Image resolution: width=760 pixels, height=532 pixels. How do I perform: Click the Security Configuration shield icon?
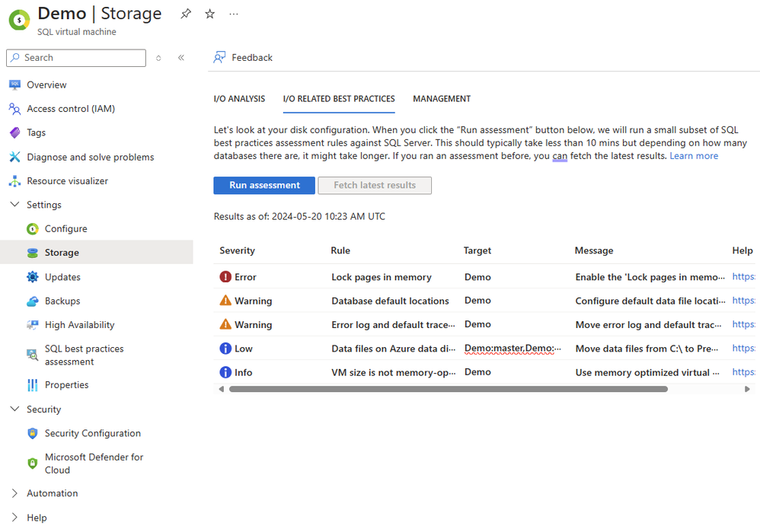[33, 433]
